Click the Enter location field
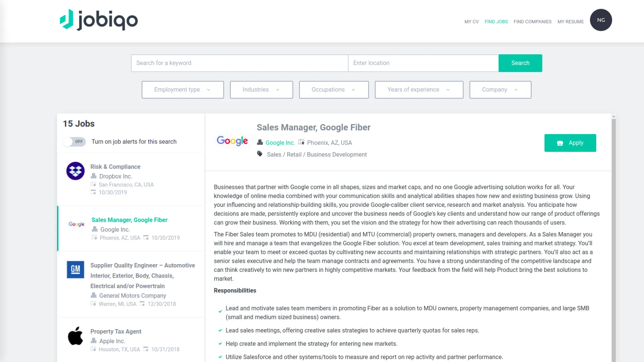Image resolution: width=644 pixels, height=362 pixels. click(x=423, y=63)
